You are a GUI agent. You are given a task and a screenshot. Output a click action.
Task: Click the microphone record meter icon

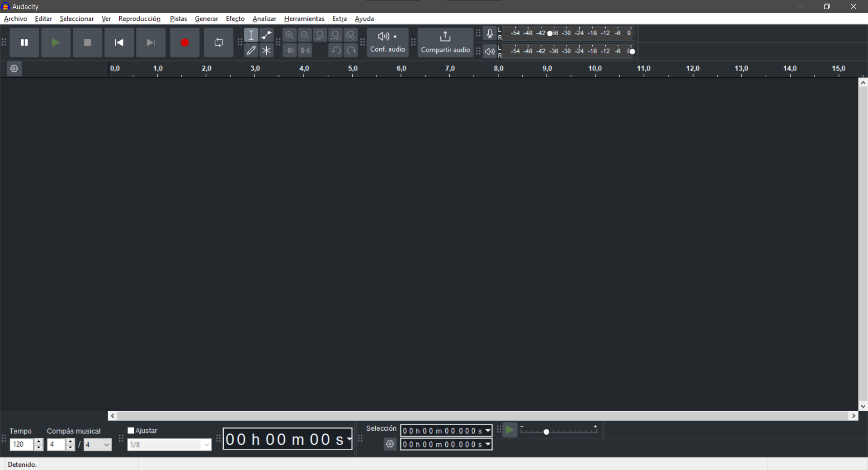pos(490,33)
